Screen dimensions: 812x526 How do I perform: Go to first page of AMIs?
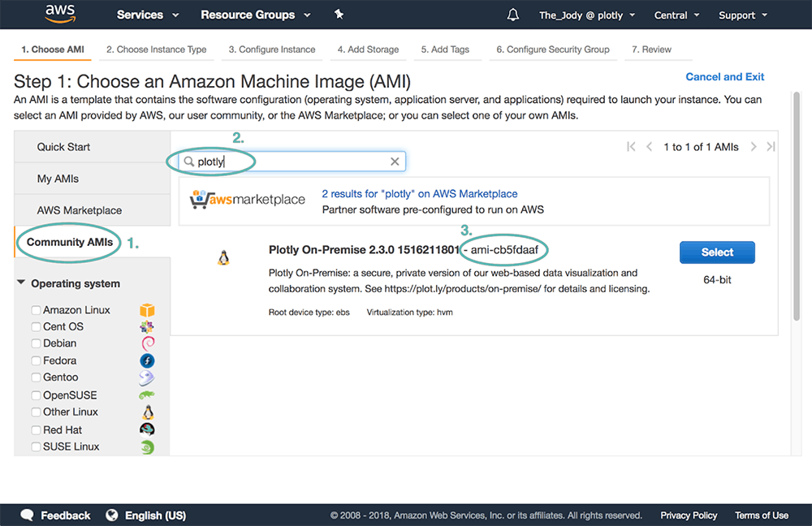tap(631, 146)
